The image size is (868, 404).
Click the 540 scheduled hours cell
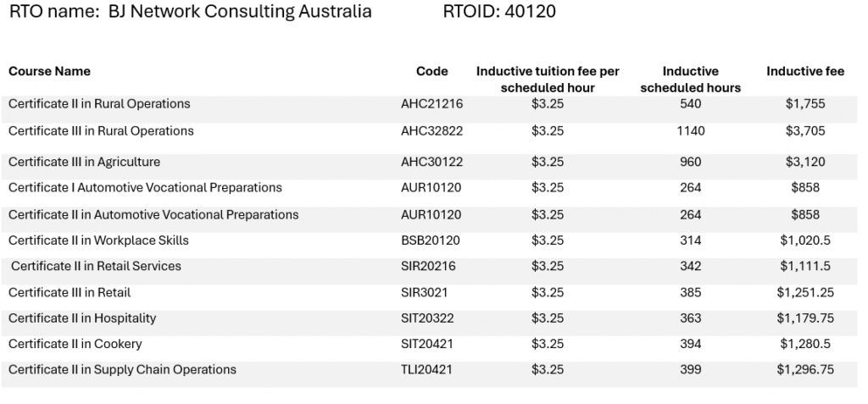pos(690,103)
